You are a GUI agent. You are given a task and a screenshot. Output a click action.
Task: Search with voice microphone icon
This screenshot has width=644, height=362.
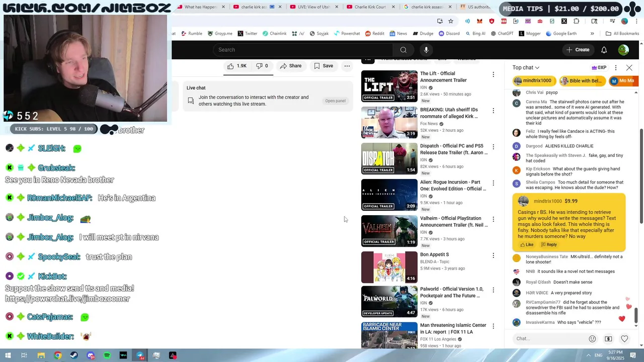[x=426, y=50]
